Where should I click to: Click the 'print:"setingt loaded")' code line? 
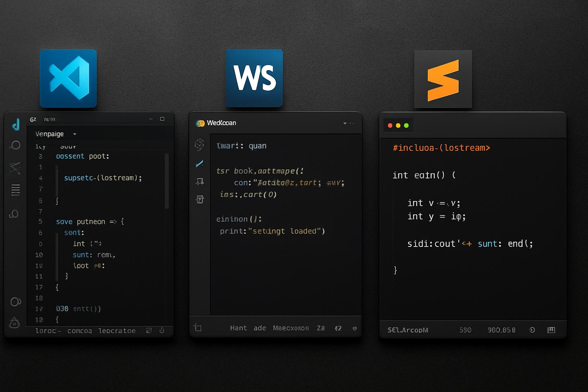[272, 231]
